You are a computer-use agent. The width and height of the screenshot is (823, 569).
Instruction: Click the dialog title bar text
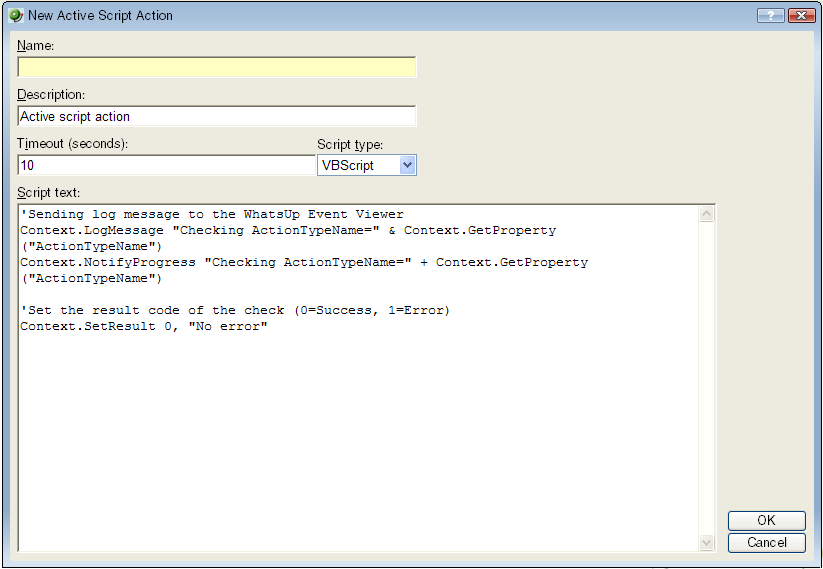coord(100,15)
